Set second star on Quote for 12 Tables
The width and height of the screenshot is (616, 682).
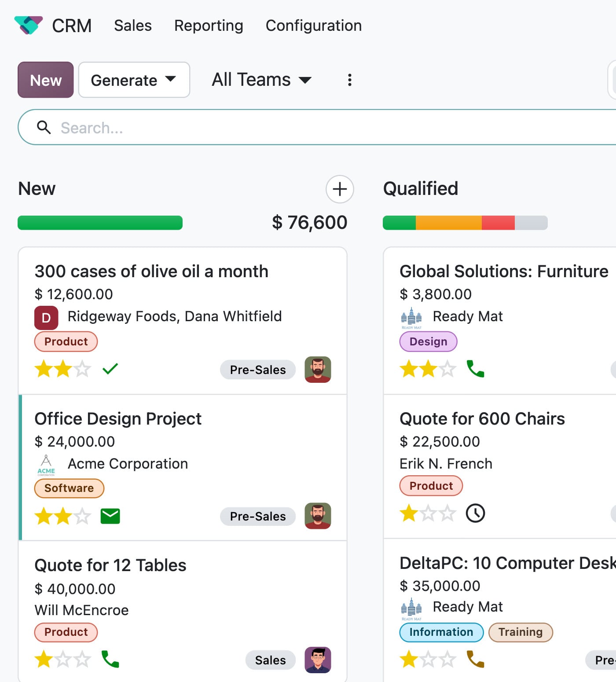pyautogui.click(x=63, y=659)
